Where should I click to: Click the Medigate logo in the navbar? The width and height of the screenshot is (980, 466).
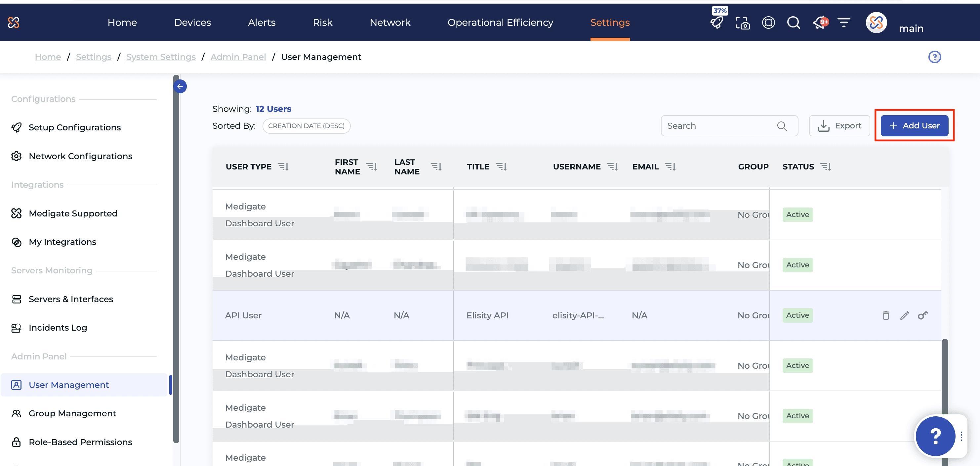point(14,23)
